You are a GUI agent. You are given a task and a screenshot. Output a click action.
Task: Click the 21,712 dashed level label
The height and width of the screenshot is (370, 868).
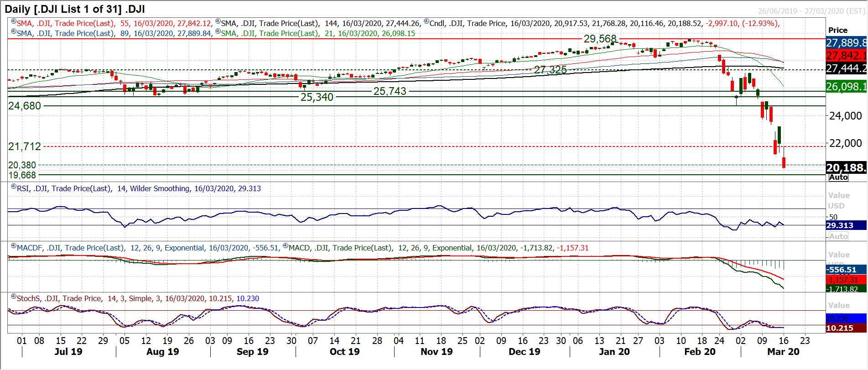point(25,146)
